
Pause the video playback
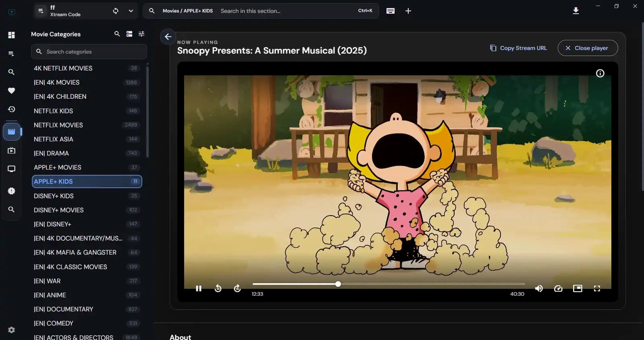coord(199,288)
